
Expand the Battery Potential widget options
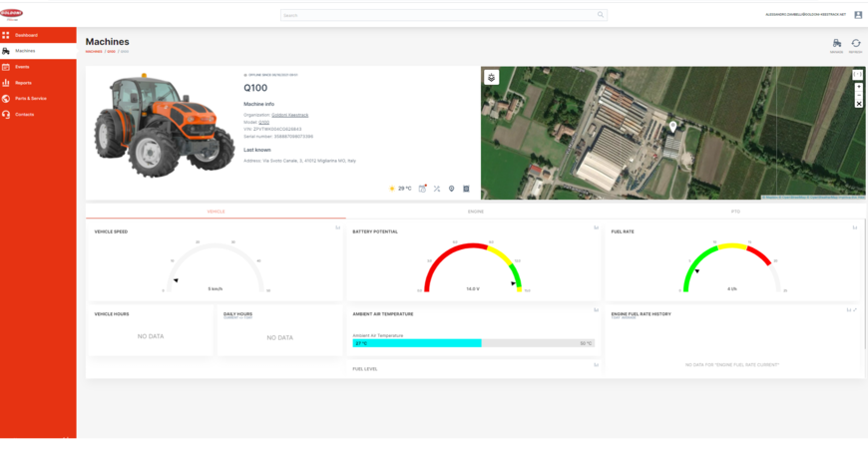[596, 228]
